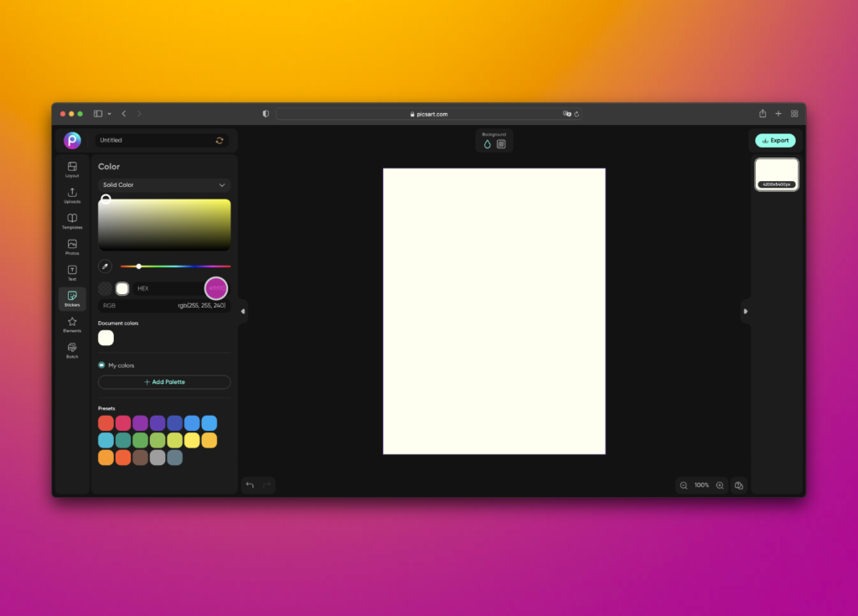Select the red preset color swatch
This screenshot has width=858, height=616.
[106, 422]
